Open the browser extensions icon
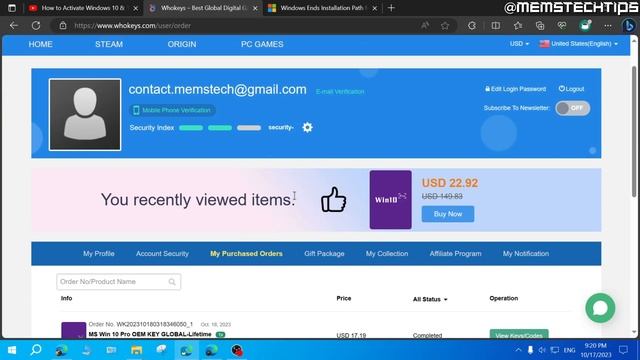Viewport: 640px width, 360px height. 472,25
